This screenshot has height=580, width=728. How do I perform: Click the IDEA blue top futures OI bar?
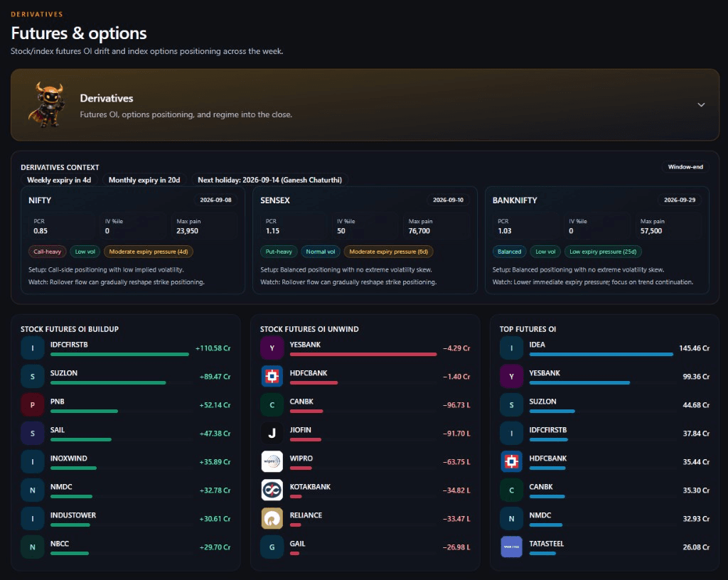601,355
